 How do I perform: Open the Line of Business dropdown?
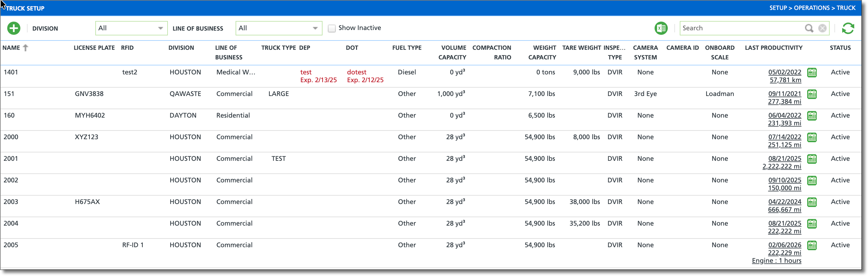[279, 28]
